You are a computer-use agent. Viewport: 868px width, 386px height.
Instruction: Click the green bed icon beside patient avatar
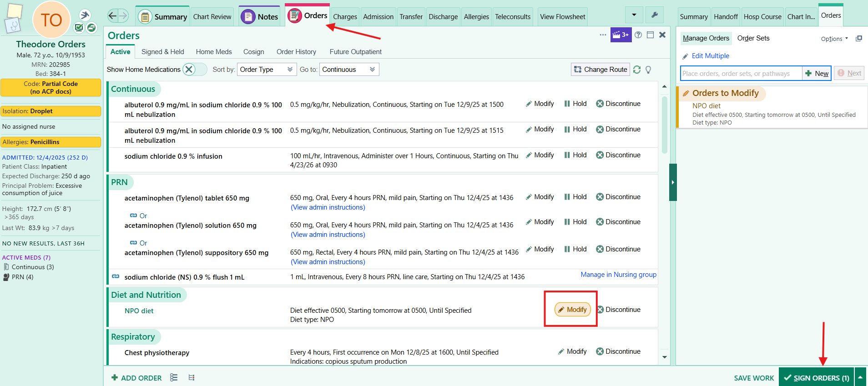[x=91, y=28]
